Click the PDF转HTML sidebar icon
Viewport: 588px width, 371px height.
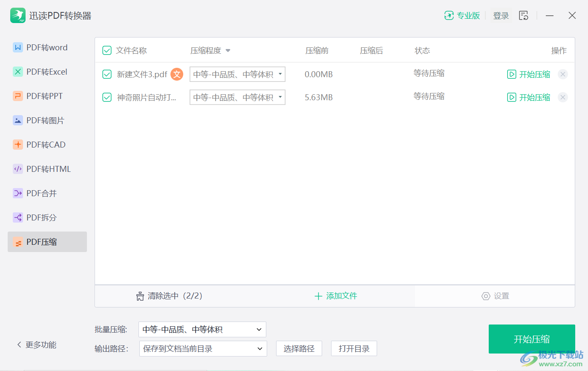point(18,169)
